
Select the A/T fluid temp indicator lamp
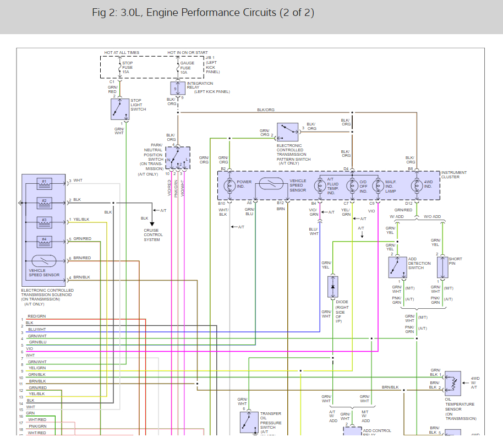pos(320,185)
